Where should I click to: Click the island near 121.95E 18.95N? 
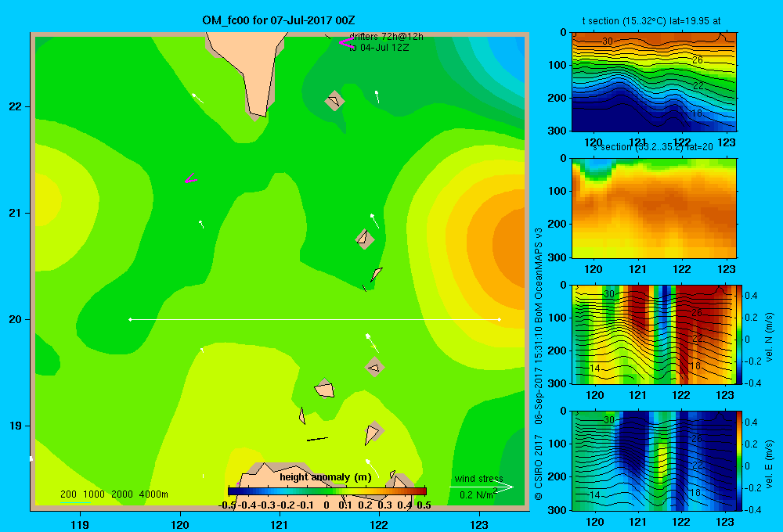tap(373, 433)
